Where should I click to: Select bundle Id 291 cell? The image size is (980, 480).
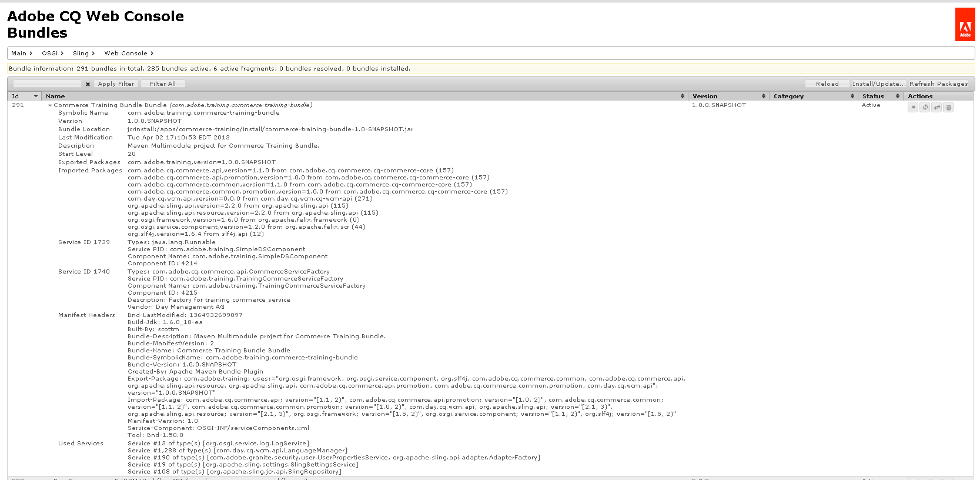(x=18, y=105)
